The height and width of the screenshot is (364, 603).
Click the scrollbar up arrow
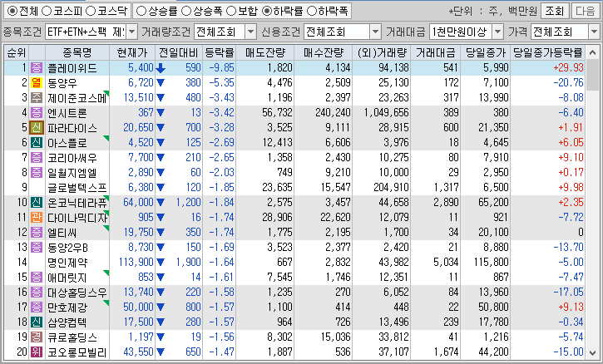click(593, 52)
